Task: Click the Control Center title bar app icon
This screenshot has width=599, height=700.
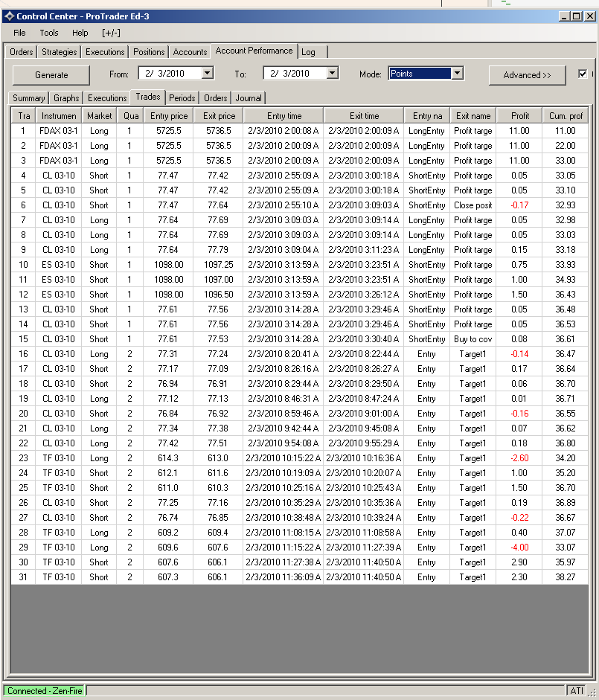Action: [x=9, y=16]
